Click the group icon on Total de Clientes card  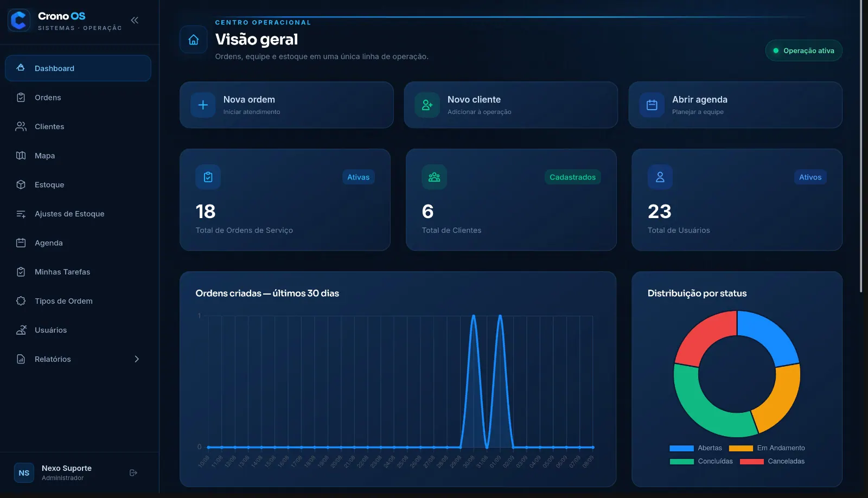435,177
